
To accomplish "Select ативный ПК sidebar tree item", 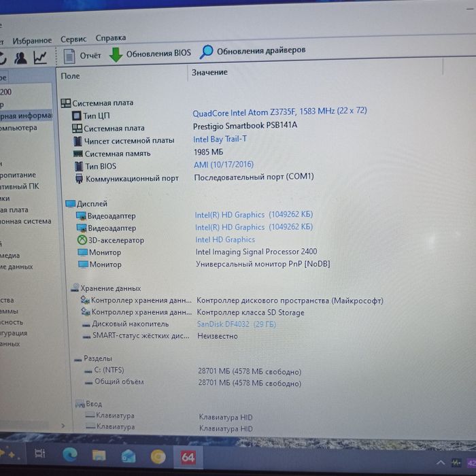I will pos(20,186).
